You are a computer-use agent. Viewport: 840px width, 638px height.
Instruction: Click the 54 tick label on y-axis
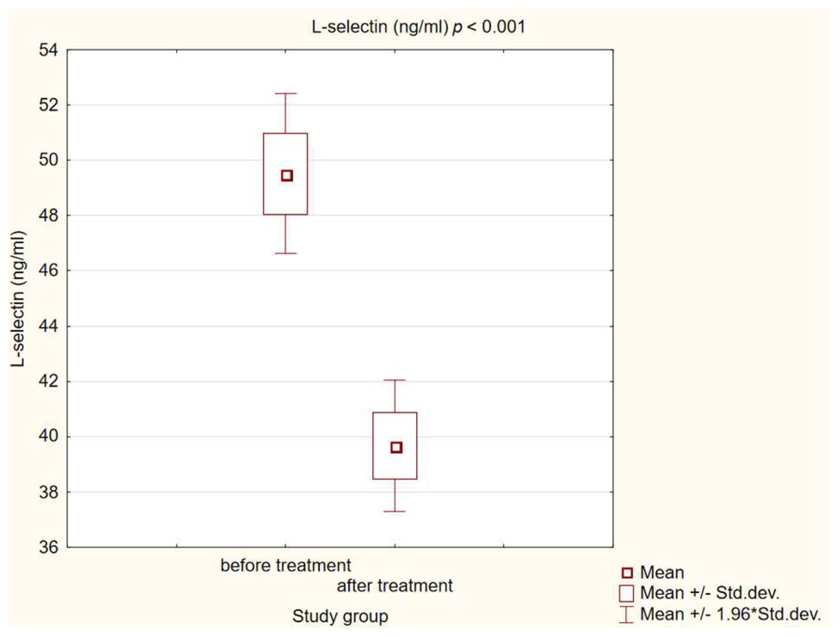(x=48, y=50)
